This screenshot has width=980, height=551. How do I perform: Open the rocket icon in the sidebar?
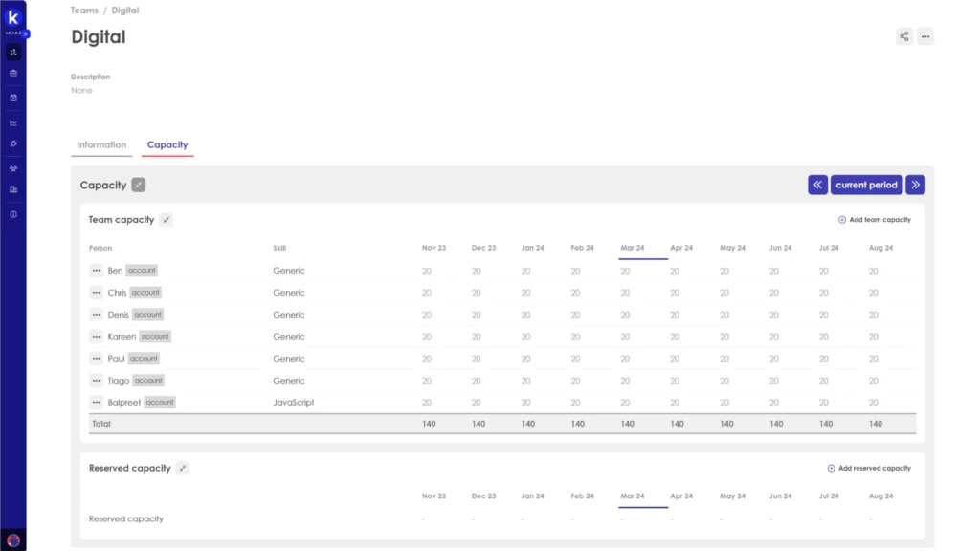[x=13, y=143]
